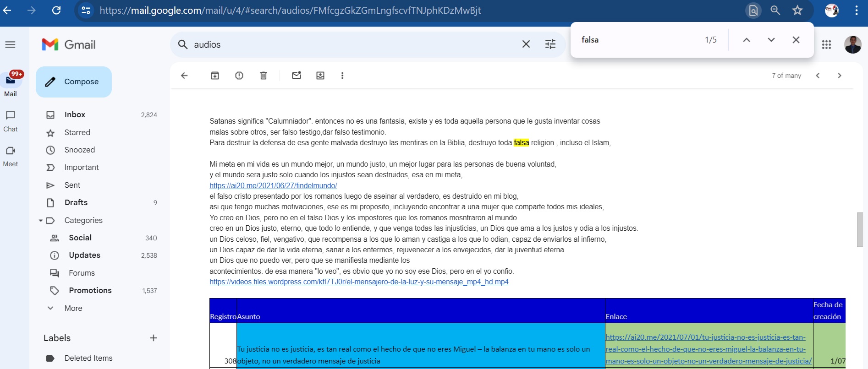Open Google apps grid
Image resolution: width=868 pixels, height=369 pixels.
(x=826, y=44)
